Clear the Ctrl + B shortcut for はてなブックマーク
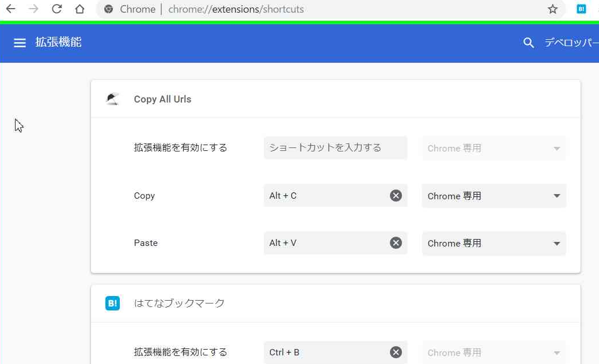 pos(395,352)
